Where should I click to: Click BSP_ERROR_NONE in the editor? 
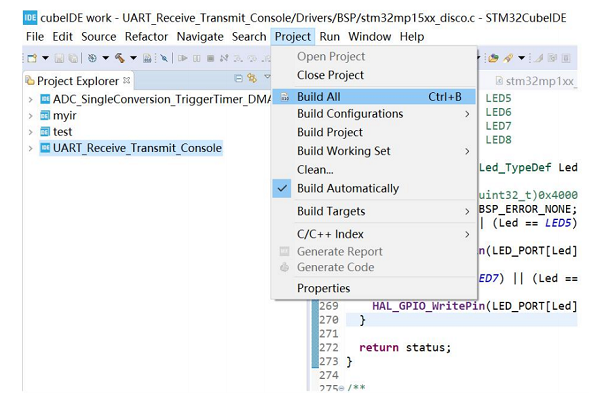pos(525,209)
